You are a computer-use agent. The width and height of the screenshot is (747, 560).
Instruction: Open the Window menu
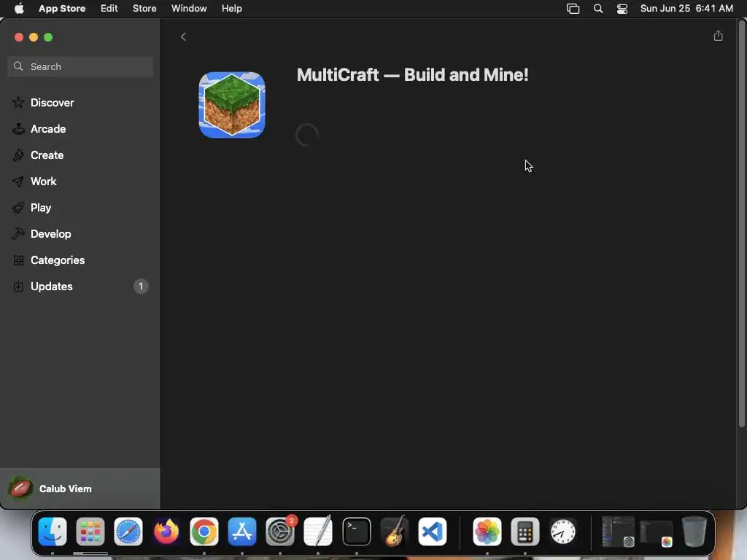[189, 8]
